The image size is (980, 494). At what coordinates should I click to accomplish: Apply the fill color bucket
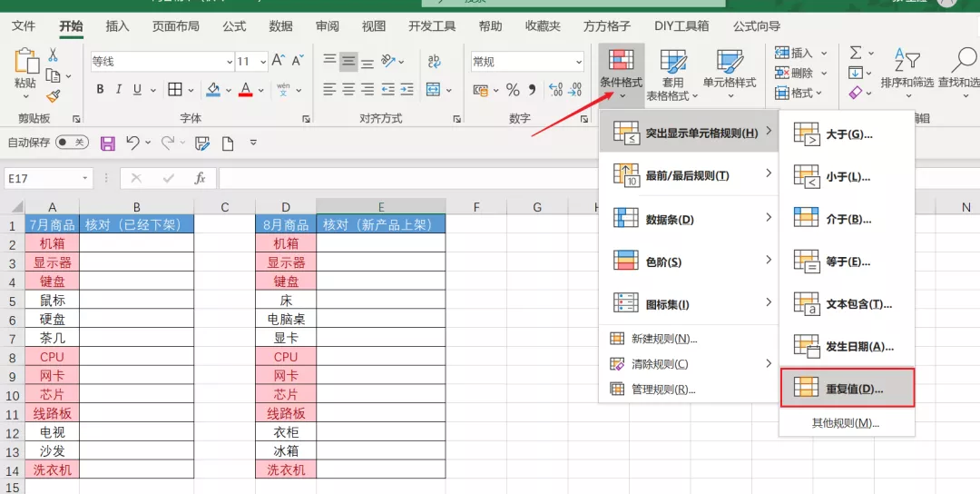click(213, 90)
